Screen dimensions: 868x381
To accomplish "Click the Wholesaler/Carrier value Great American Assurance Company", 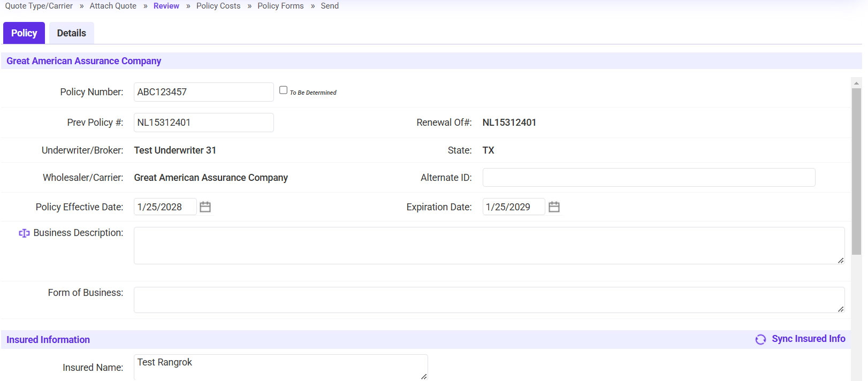I will [x=211, y=178].
